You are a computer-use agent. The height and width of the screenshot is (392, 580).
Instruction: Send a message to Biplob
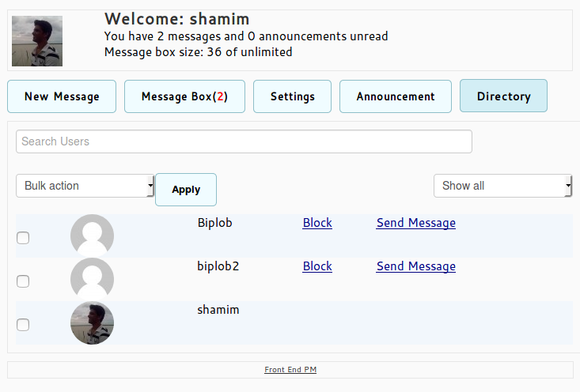pyautogui.click(x=416, y=223)
